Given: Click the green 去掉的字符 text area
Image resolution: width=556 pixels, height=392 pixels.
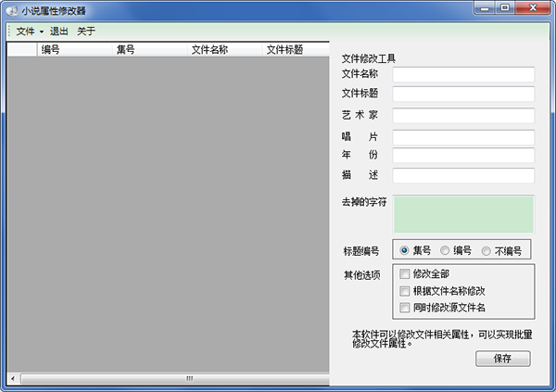Looking at the screenshot, I should click(x=463, y=214).
